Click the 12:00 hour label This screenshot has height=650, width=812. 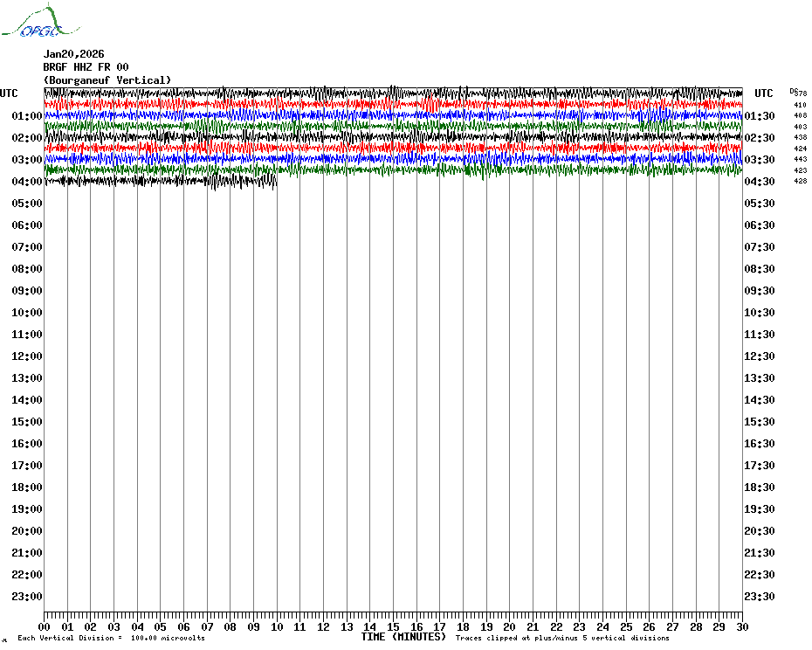27,356
